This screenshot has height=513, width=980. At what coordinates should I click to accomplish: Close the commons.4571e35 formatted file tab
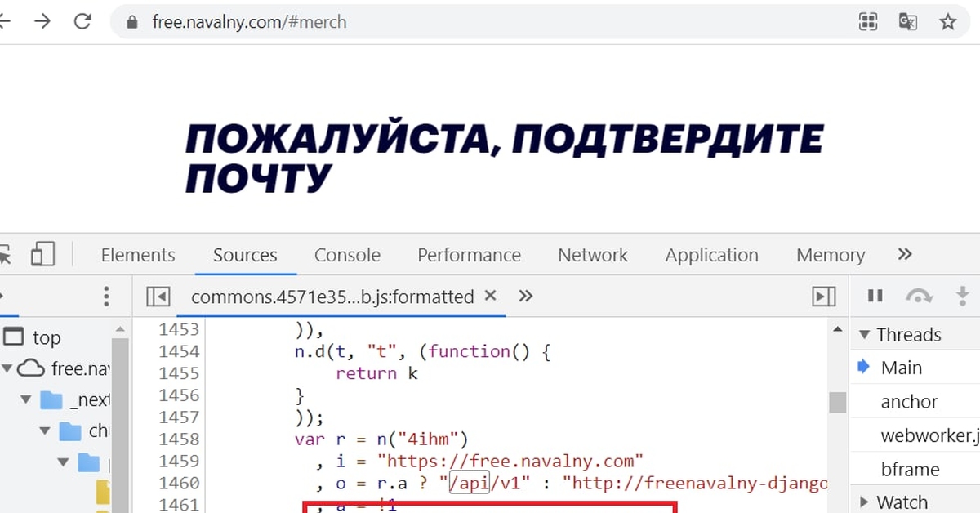point(490,296)
